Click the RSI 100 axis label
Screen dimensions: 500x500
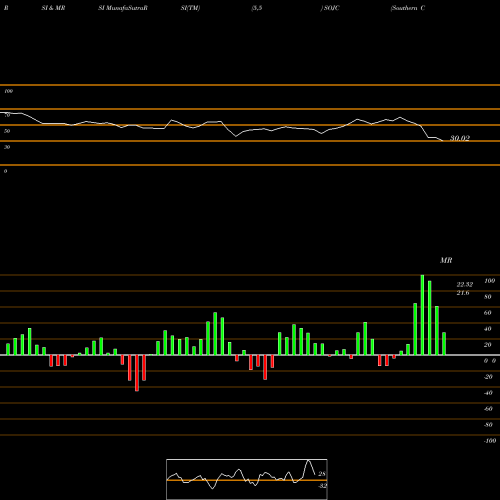tap(8, 91)
